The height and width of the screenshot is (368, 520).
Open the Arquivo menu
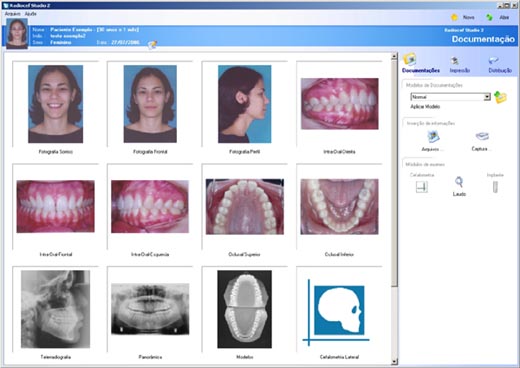(x=12, y=14)
